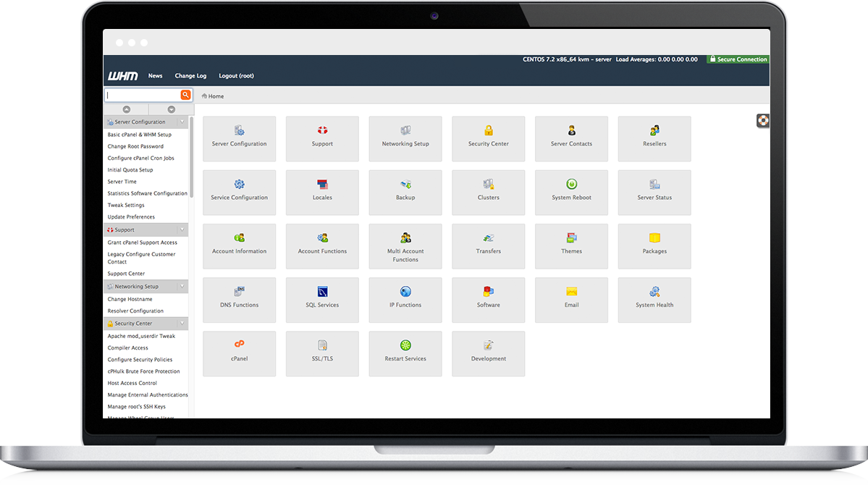This screenshot has height=485, width=868.
Task: Click the System Reboot icon tile
Action: (571, 185)
